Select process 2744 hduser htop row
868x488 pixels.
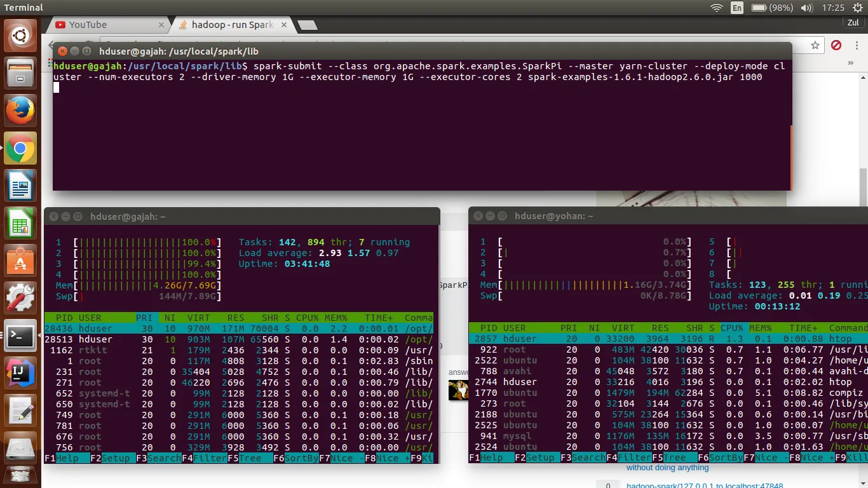668,382
